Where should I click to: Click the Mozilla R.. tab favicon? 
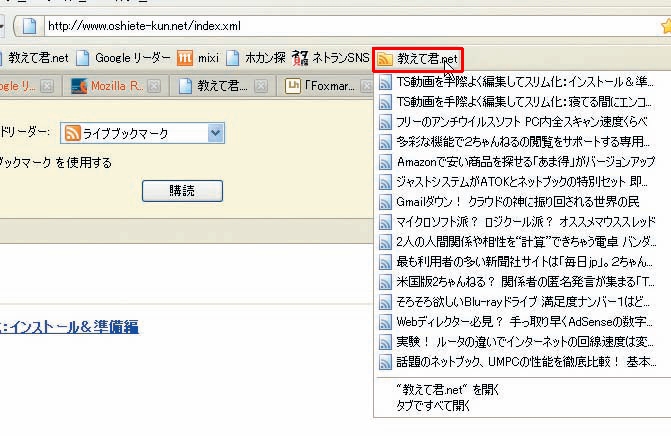pyautogui.click(x=79, y=86)
